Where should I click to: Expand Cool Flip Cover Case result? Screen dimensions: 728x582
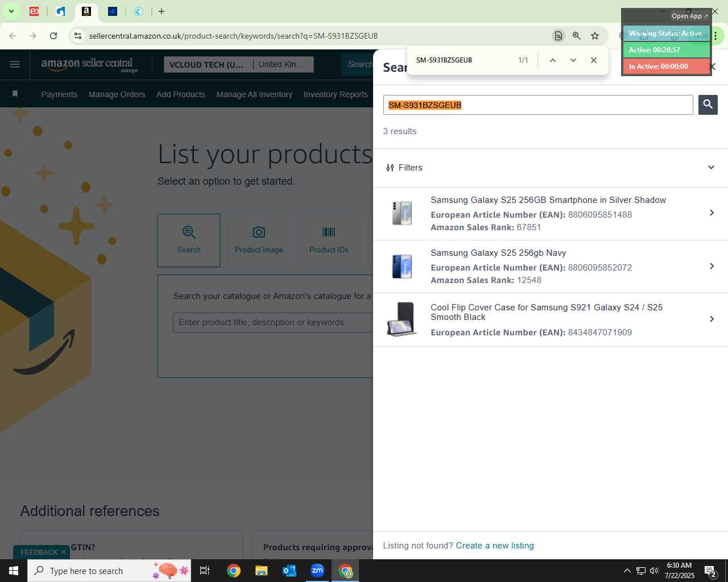point(712,319)
